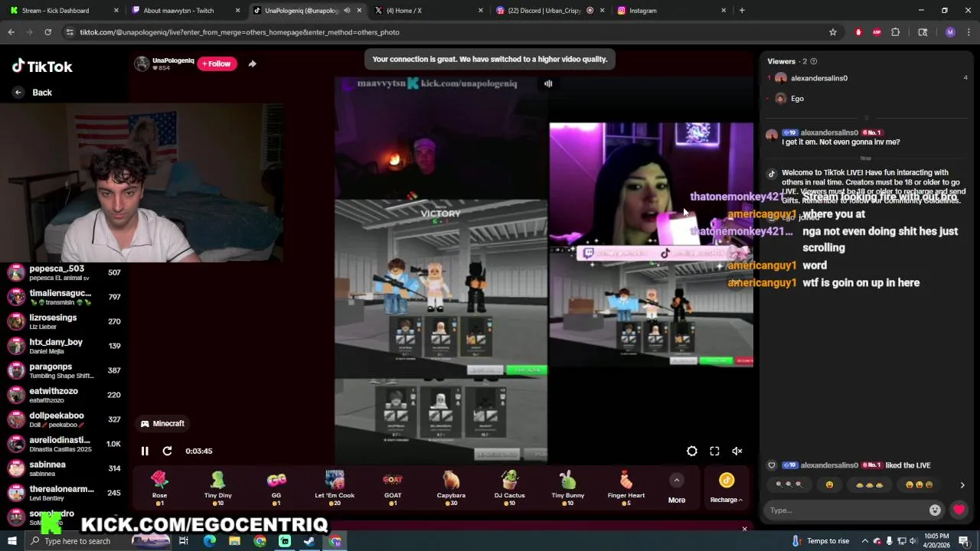980x551 pixels.
Task: Open the live video settings gear
Action: (691, 452)
